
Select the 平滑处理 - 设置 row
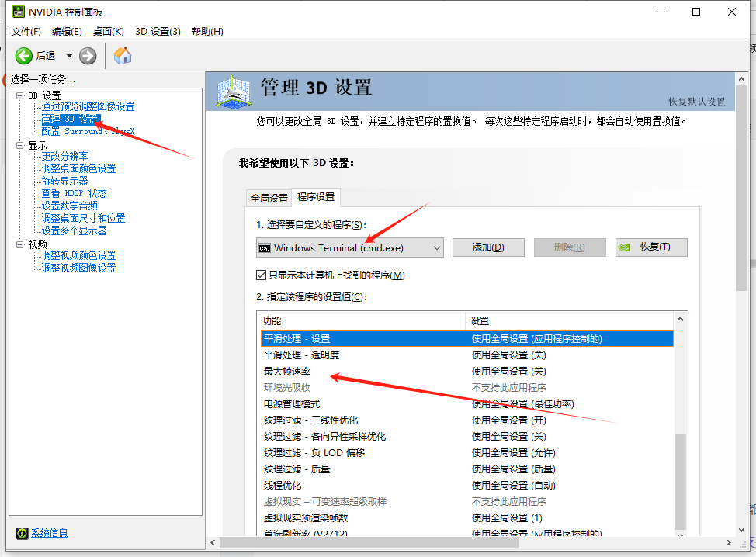pyautogui.click(x=466, y=339)
